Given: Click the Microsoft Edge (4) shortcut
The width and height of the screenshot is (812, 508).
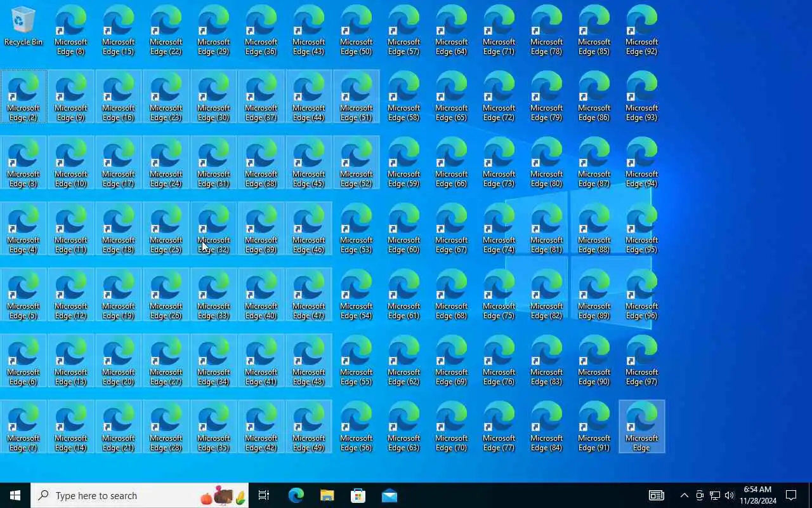Looking at the screenshot, I should click(x=23, y=229).
